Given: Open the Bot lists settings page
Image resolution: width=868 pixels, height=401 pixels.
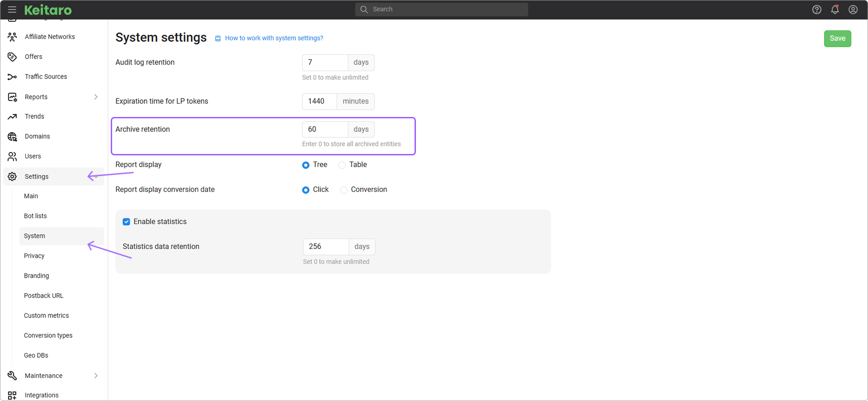Looking at the screenshot, I should click(x=35, y=216).
